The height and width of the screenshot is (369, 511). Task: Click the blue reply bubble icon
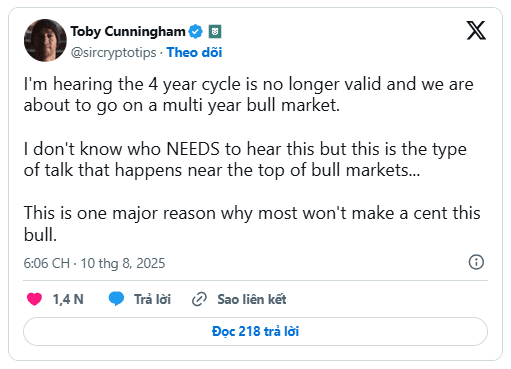[x=116, y=299]
